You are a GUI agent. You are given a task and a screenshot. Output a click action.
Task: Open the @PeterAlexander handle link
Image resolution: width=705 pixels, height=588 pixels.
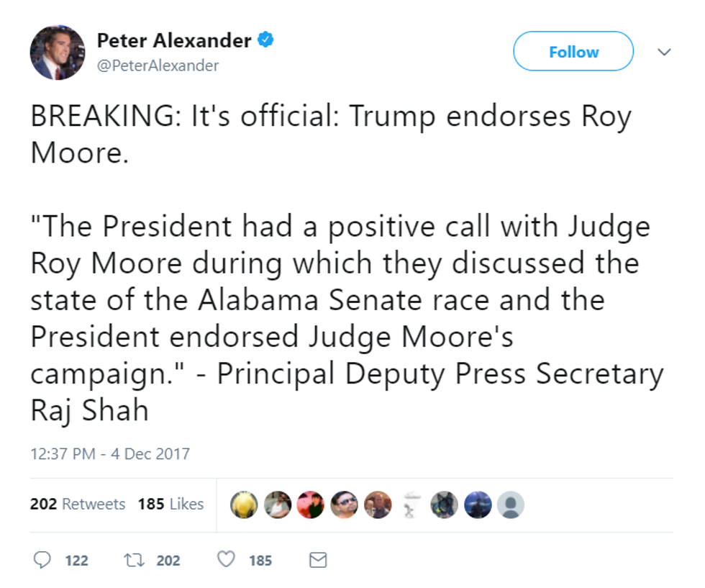click(x=158, y=65)
